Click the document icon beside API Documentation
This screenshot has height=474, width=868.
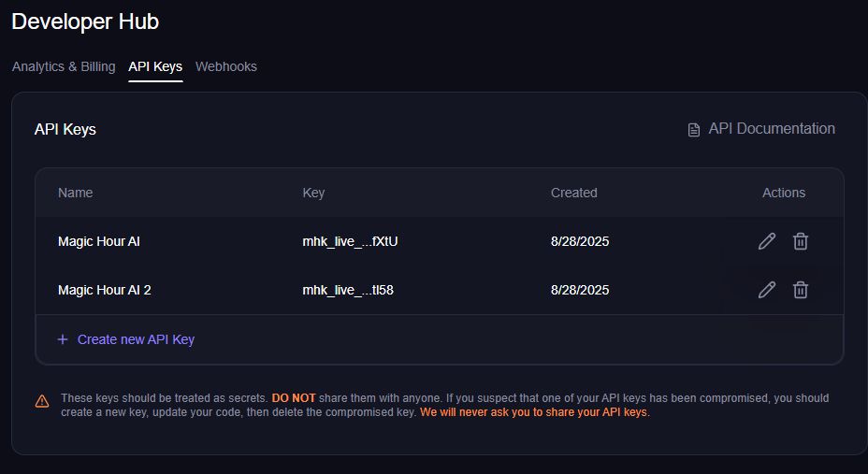pos(694,130)
